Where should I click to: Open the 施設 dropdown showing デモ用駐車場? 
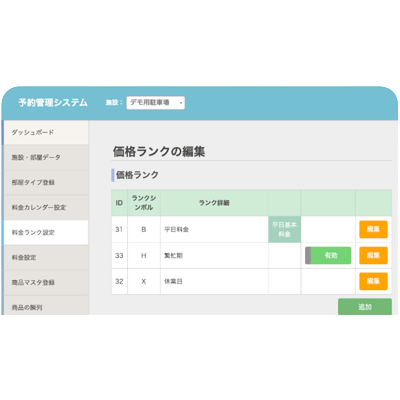tap(156, 103)
